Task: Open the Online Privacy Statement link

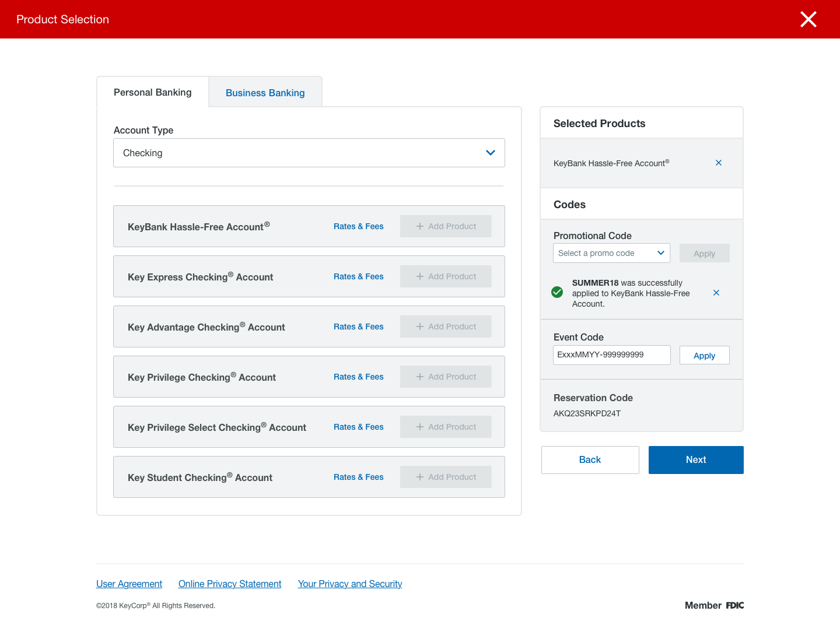Action: [230, 584]
